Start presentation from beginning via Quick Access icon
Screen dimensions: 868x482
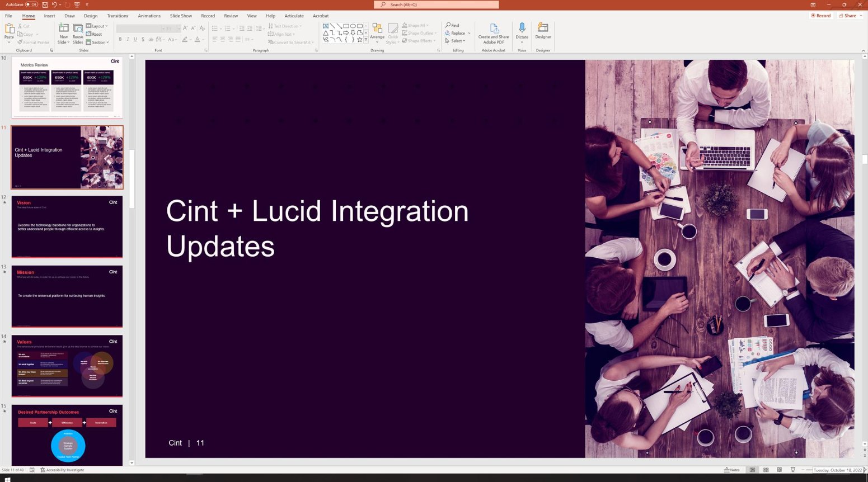click(77, 4)
